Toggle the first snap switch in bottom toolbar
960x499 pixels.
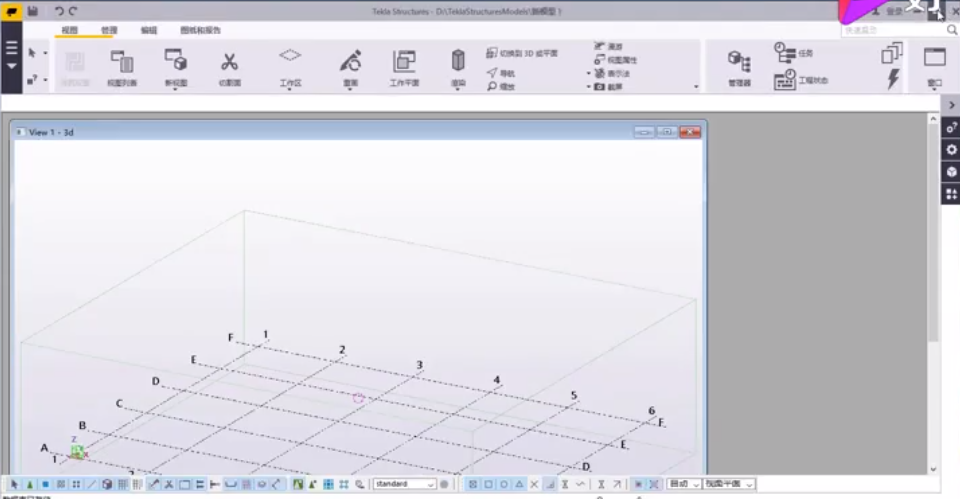[473, 484]
